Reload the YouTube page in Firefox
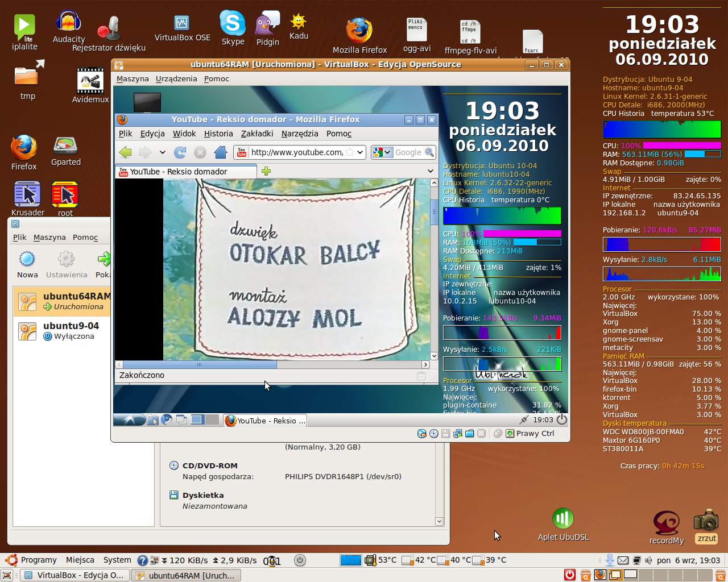The height and width of the screenshot is (582, 728). 180,152
